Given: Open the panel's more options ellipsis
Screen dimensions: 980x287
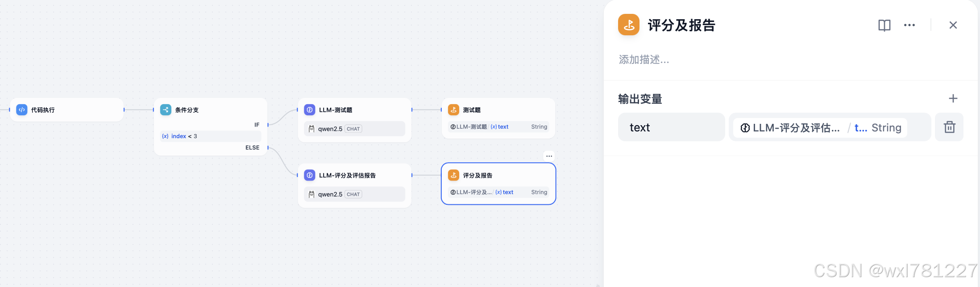Looking at the screenshot, I should [909, 25].
